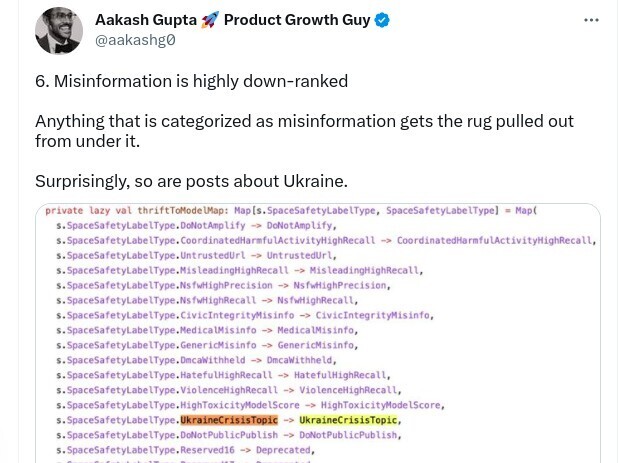Open the three-dot more options menu

pos(591,20)
